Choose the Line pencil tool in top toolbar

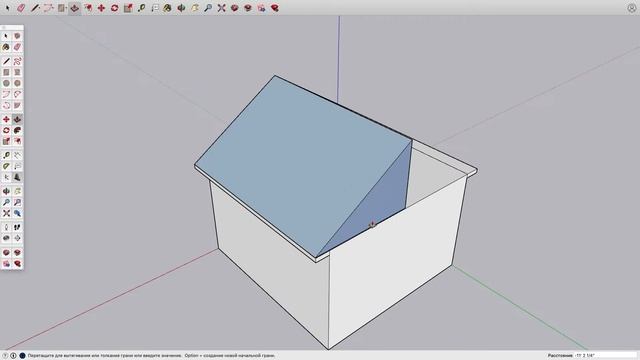(35, 8)
